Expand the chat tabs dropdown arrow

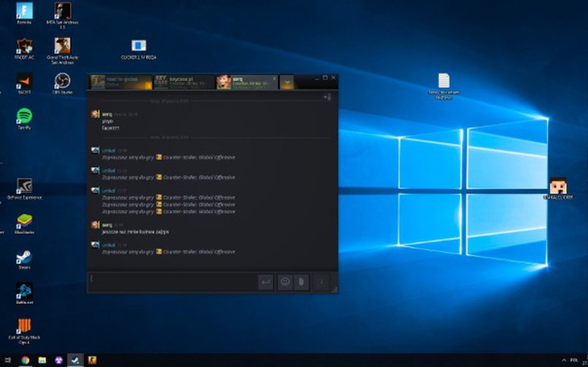coord(287,81)
